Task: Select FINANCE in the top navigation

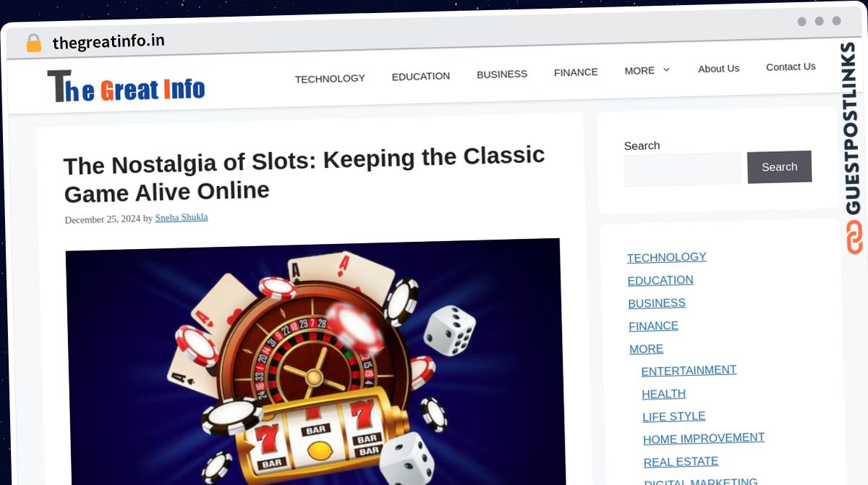Action: coord(576,72)
